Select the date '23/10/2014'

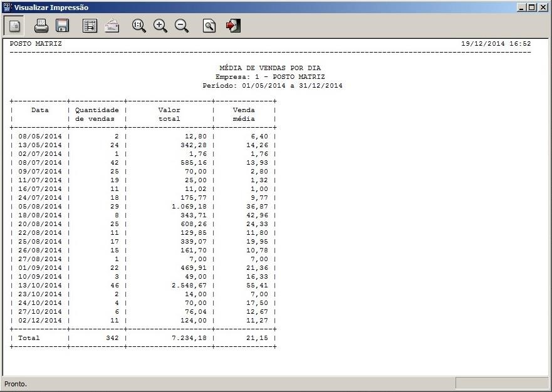pos(39,294)
